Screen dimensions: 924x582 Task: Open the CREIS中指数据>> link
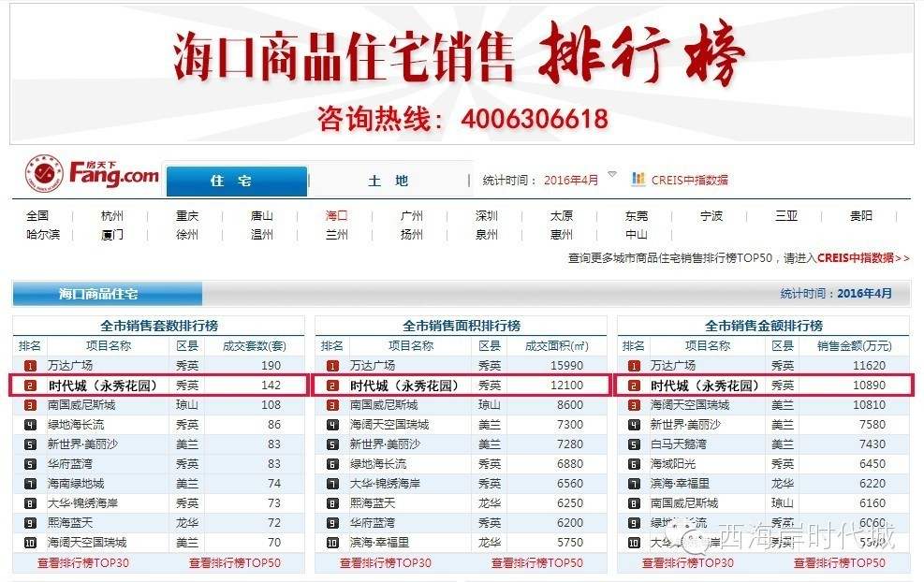click(862, 257)
